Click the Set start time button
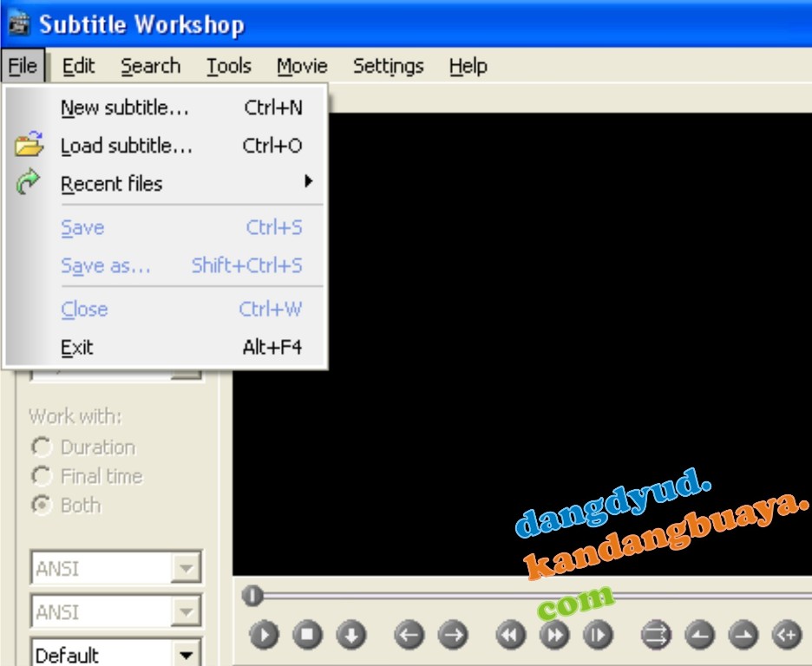 699,635
